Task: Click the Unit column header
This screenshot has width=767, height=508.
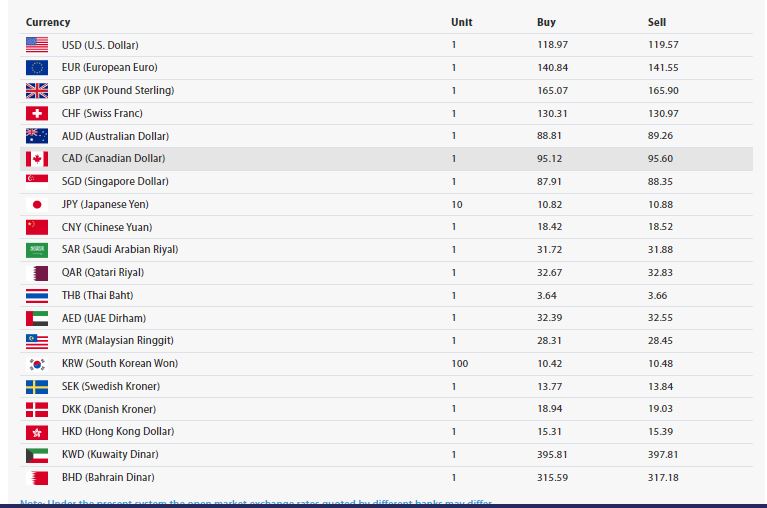Action: 461,22
